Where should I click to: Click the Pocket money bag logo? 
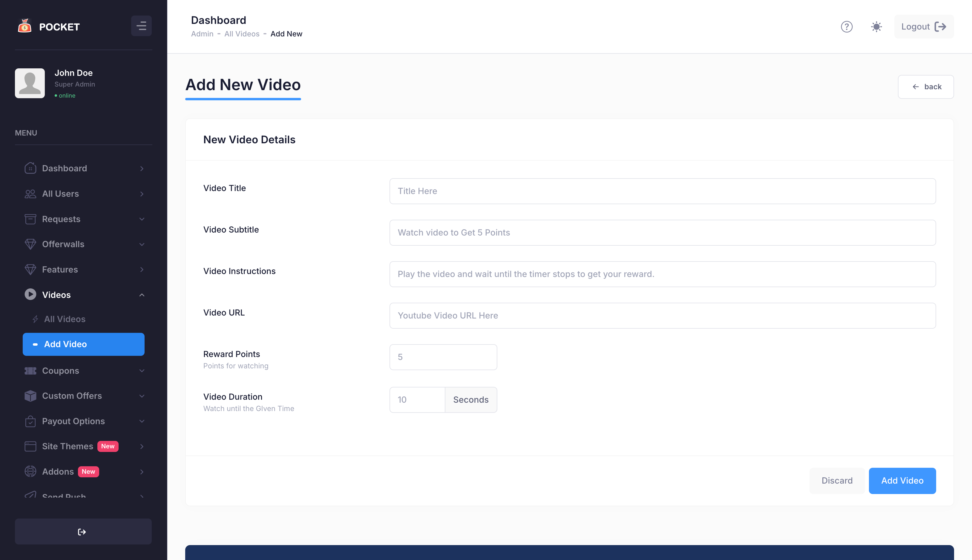pos(24,26)
